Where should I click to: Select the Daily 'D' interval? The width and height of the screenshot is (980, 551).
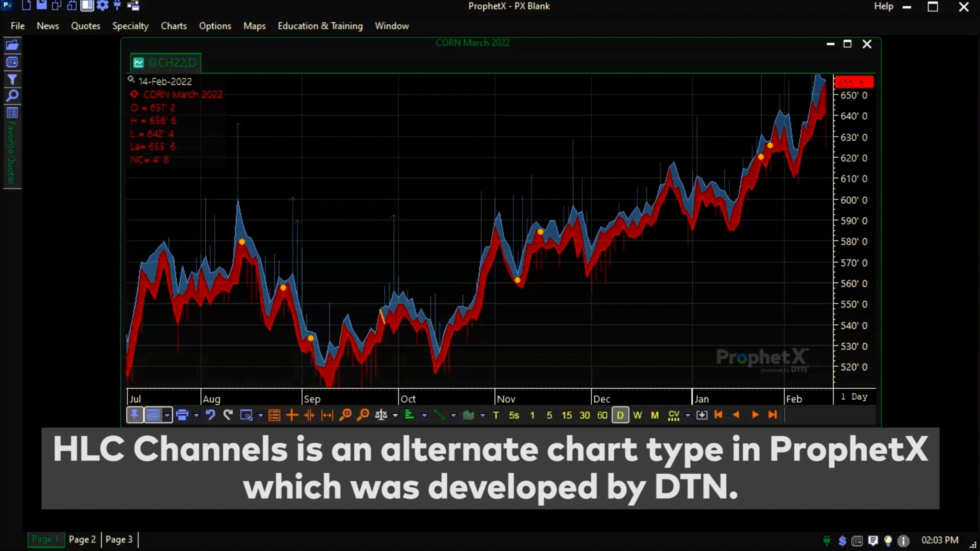pyautogui.click(x=620, y=415)
